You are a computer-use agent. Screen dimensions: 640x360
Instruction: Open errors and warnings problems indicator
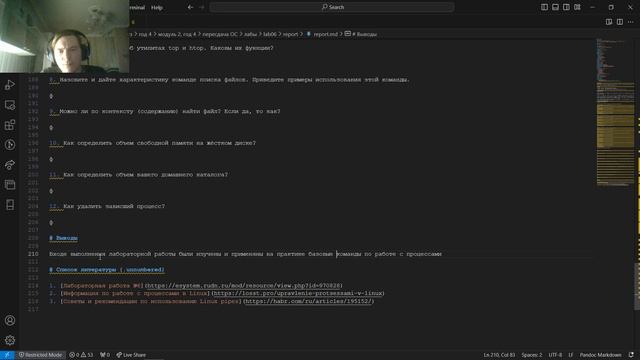(81, 355)
